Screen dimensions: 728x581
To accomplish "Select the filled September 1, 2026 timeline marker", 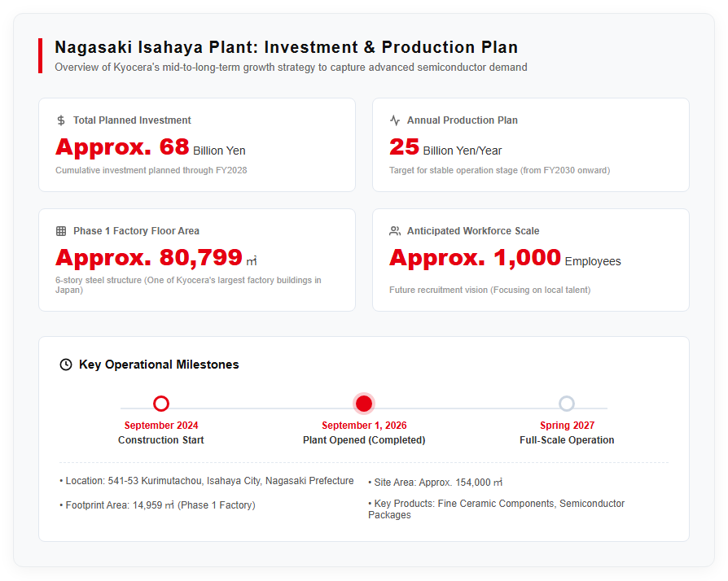I will [364, 404].
